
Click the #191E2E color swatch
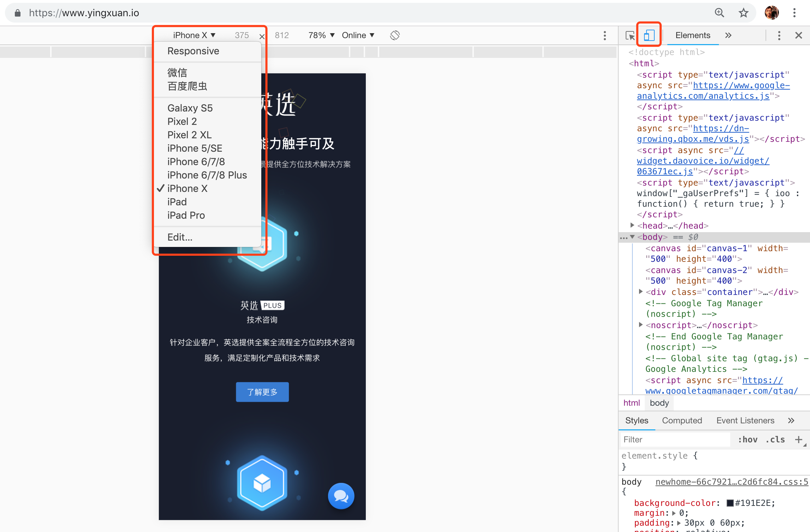(x=730, y=503)
